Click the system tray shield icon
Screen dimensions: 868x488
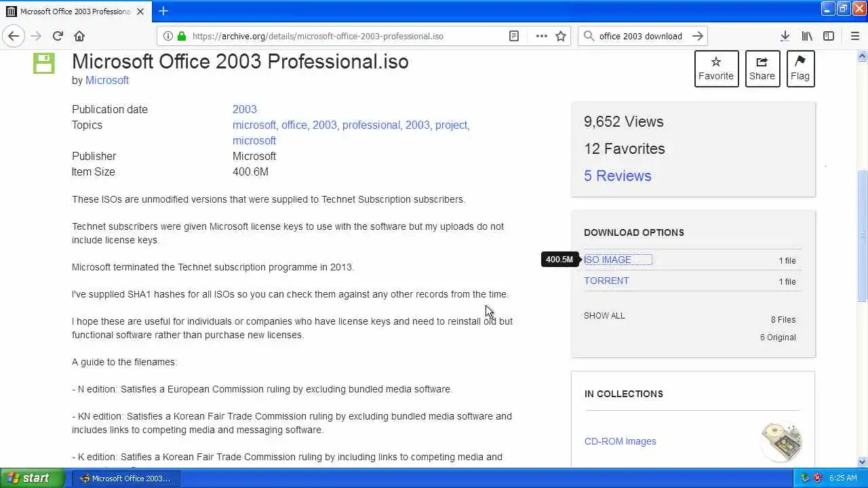point(818,478)
